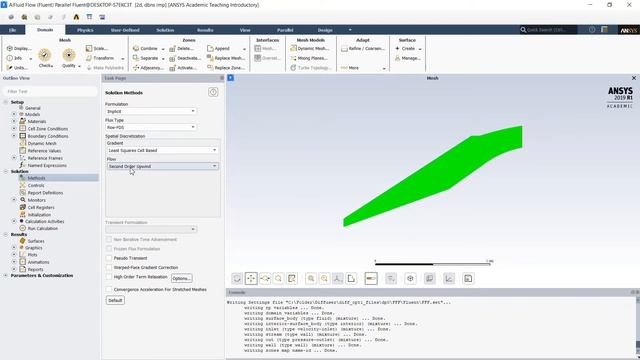Select General in the outline tree
The image size is (640, 360).
33,108
